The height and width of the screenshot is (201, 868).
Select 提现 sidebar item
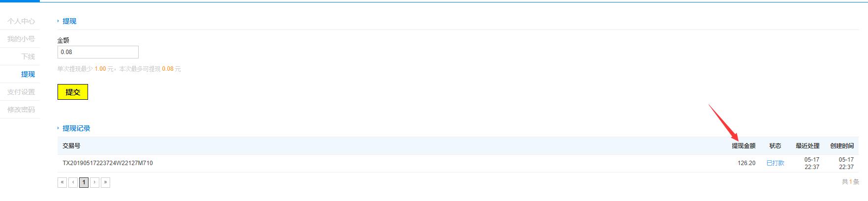pyautogui.click(x=28, y=74)
